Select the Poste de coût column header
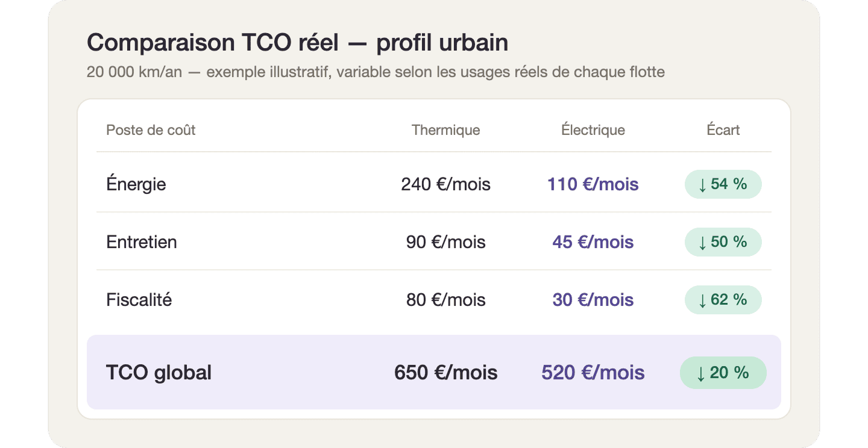The image size is (868, 448). (151, 130)
